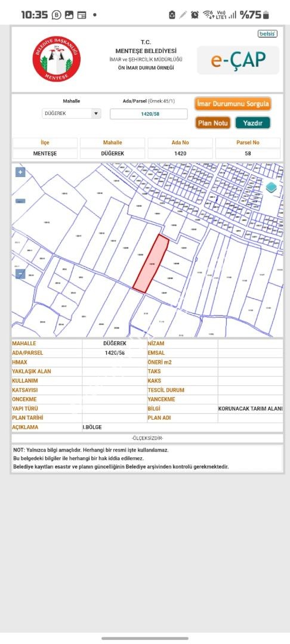The height and width of the screenshot is (644, 290).
Task: Zoom out with the map minus icon
Action: point(20,274)
